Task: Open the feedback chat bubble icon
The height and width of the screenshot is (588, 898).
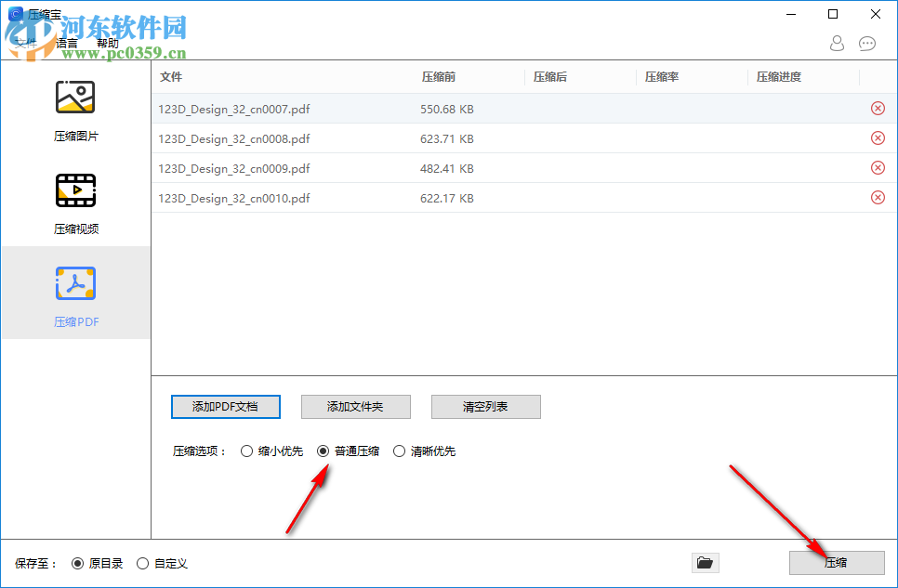Action: click(x=867, y=44)
